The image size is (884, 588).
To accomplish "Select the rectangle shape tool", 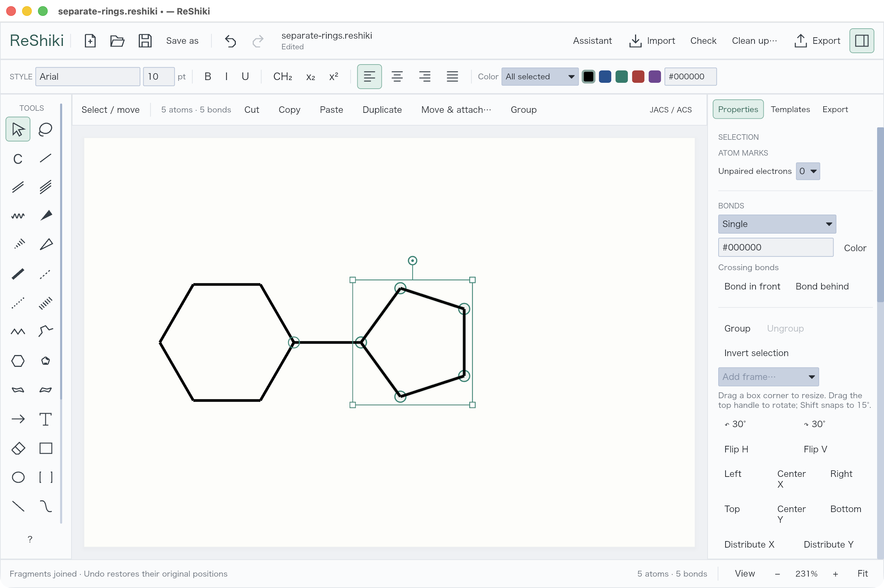I will pos(45,448).
